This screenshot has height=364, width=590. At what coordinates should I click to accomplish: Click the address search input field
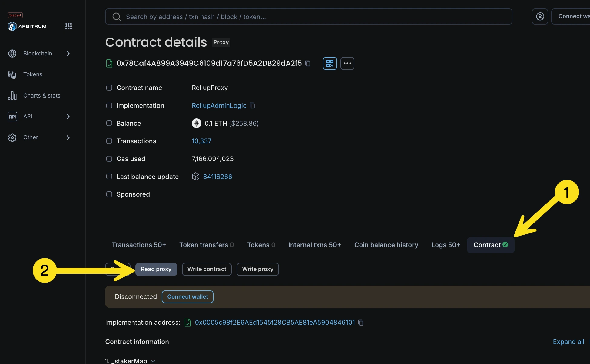pos(308,17)
